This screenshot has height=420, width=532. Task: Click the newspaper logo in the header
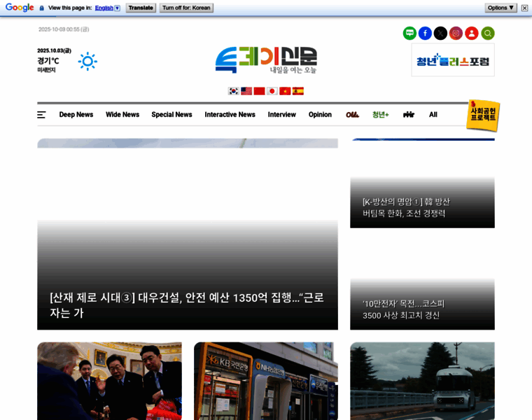(266, 60)
